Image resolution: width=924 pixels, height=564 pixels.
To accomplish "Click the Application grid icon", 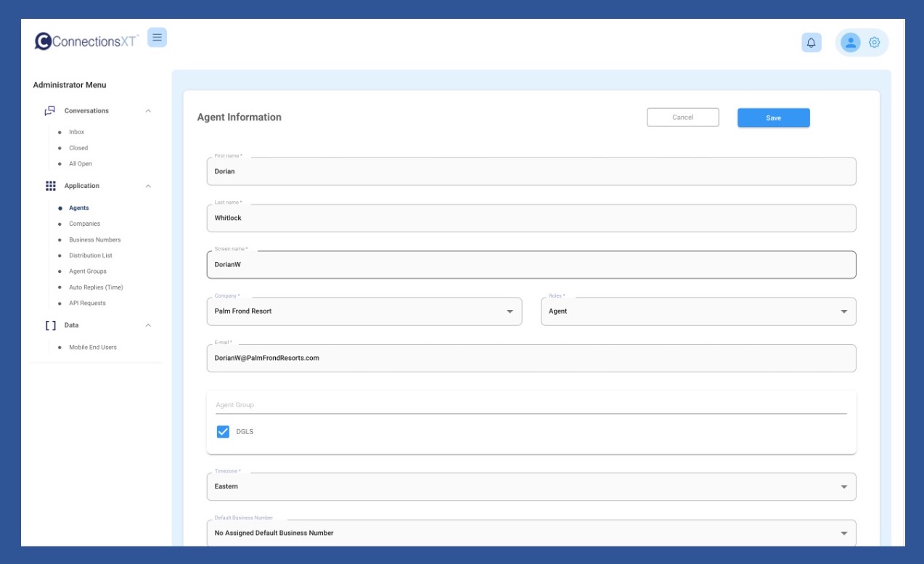I will coord(50,186).
